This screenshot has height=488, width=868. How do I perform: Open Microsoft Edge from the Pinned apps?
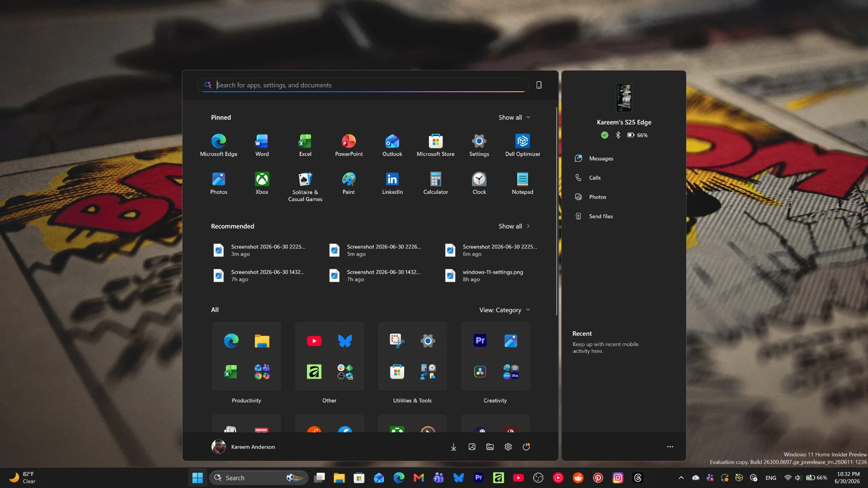pyautogui.click(x=219, y=145)
